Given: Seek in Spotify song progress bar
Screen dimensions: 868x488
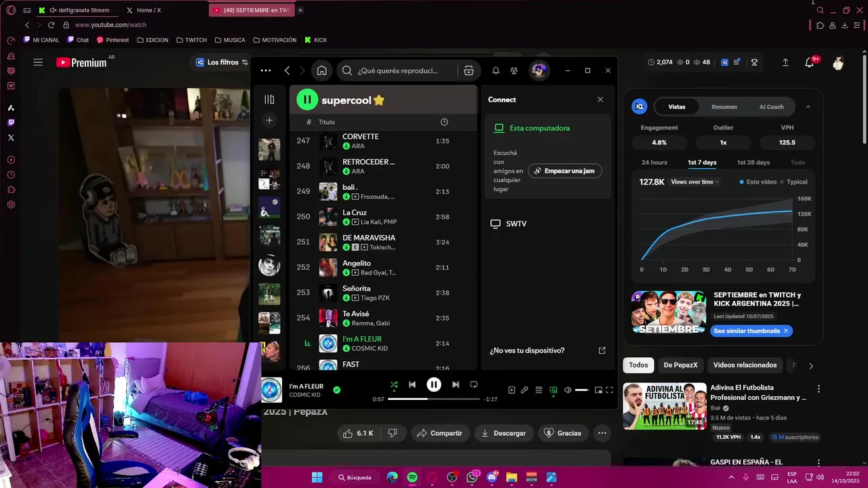Looking at the screenshot, I should (434, 399).
